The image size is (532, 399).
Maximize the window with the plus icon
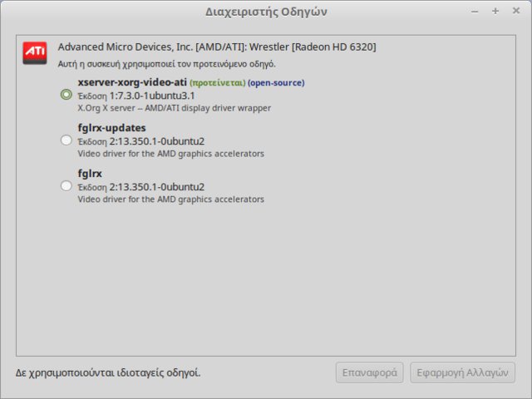click(x=495, y=11)
